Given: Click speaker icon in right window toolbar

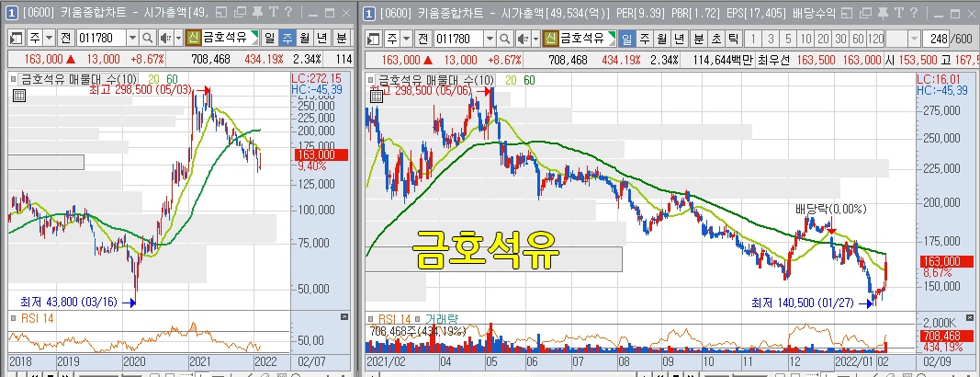Looking at the screenshot, I should click(522, 39).
